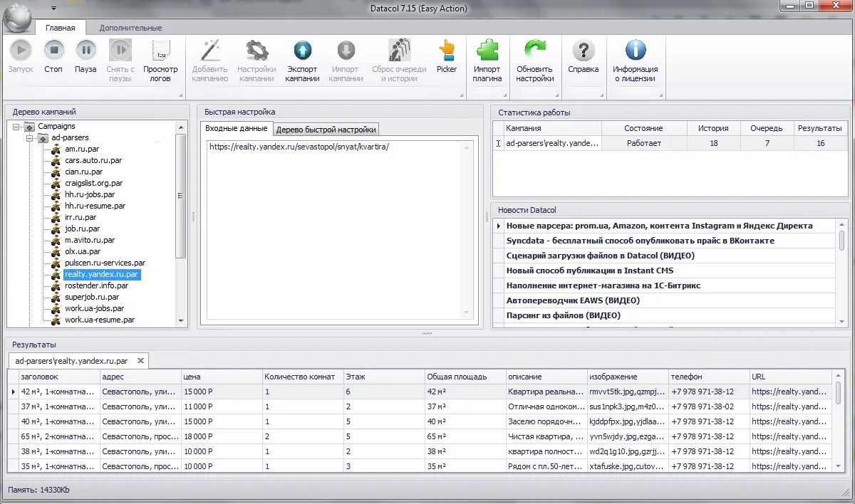Select work.ua-jobs.par campaign
The height and width of the screenshot is (504, 855).
point(94,308)
